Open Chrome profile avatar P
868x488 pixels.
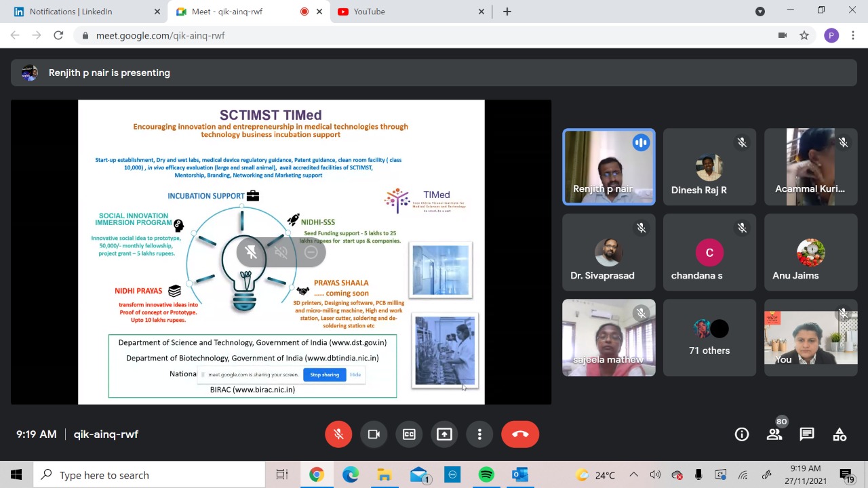coord(831,35)
